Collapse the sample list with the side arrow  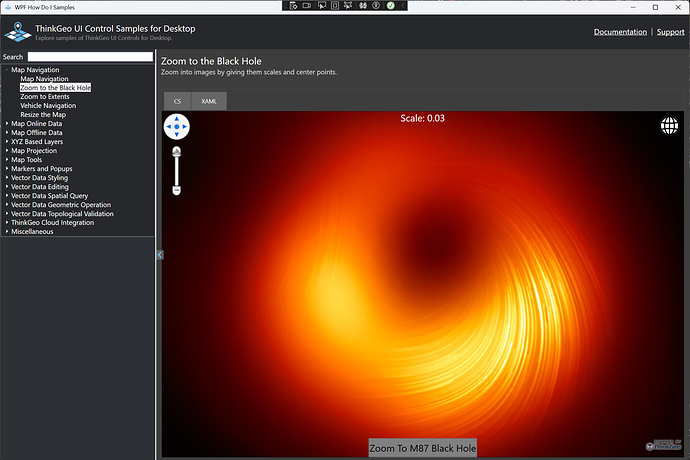(160, 255)
